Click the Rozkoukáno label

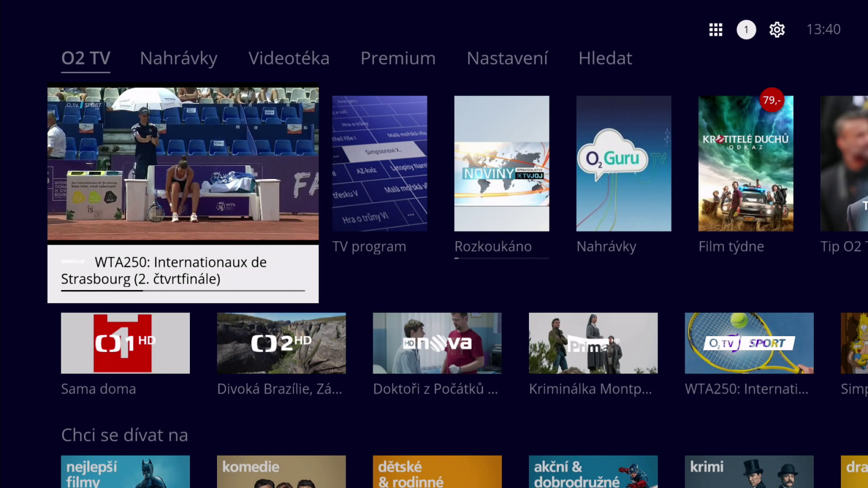[493, 246]
